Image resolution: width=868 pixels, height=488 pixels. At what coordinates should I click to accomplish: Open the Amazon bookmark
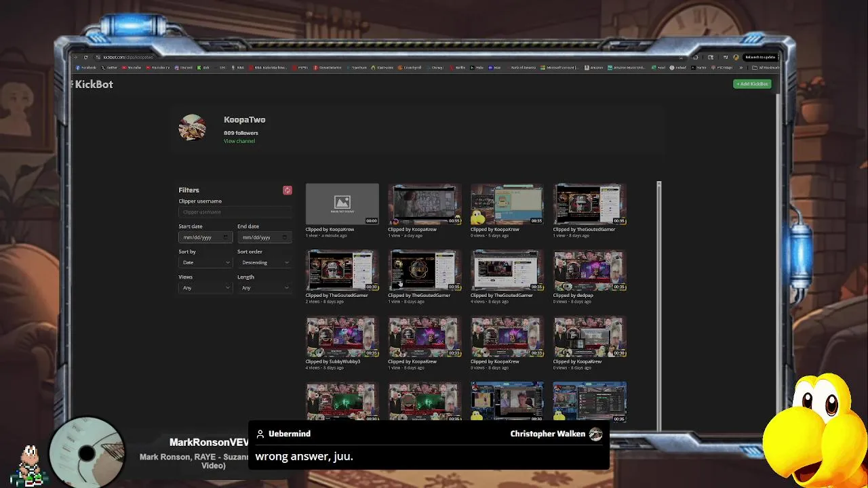pyautogui.click(x=593, y=68)
